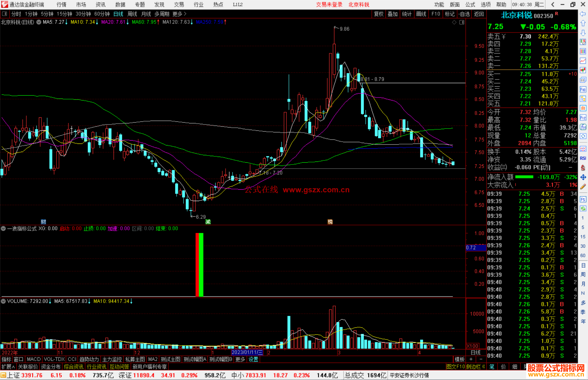Toggle the round button beside VOLUME indicator
Image resolution: width=588 pixels, height=380 pixels.
(x=3, y=301)
